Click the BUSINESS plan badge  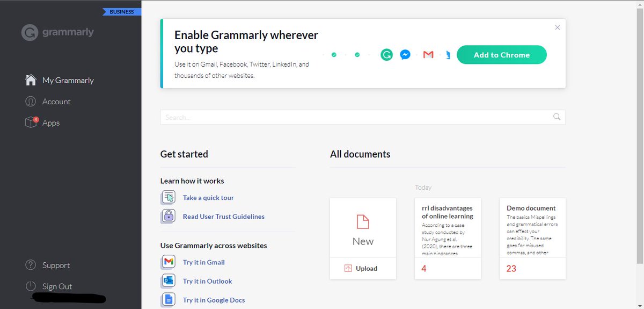(x=121, y=11)
